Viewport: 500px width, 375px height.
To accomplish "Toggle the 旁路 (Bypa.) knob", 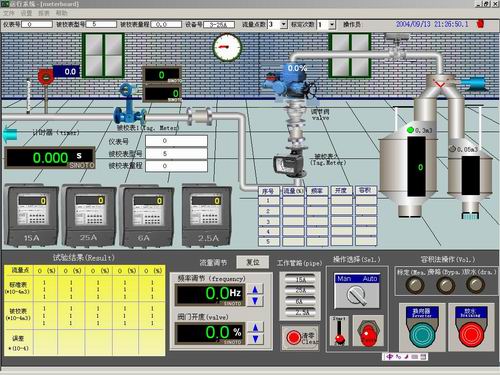I will click(x=445, y=285).
